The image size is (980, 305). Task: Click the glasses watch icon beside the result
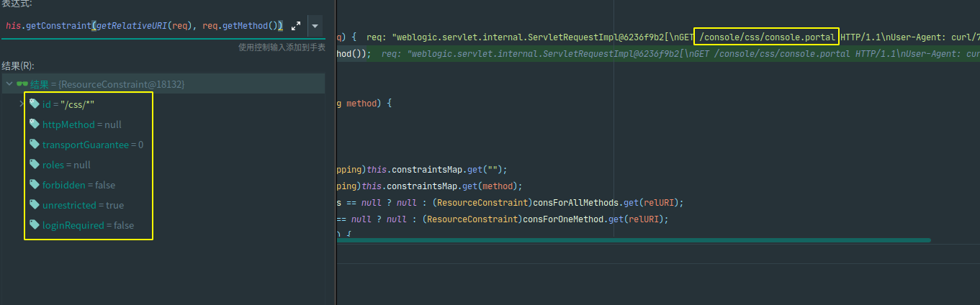22,84
